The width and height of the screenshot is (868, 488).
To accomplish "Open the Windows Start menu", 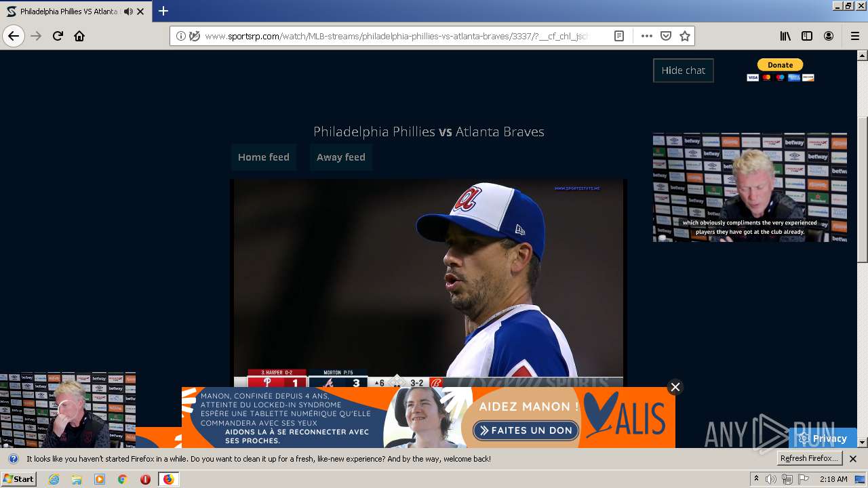I will (18, 479).
